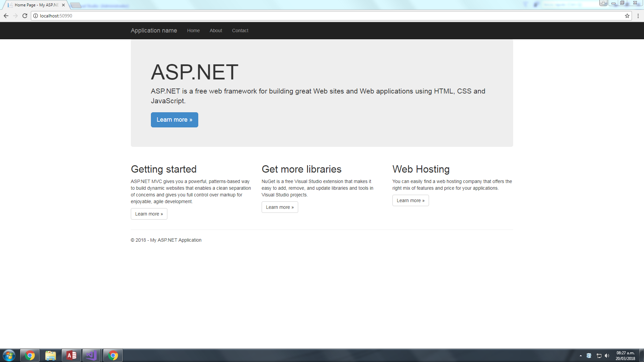Click the © 2018 footer text
Image resolution: width=644 pixels, height=362 pixels.
point(166,240)
